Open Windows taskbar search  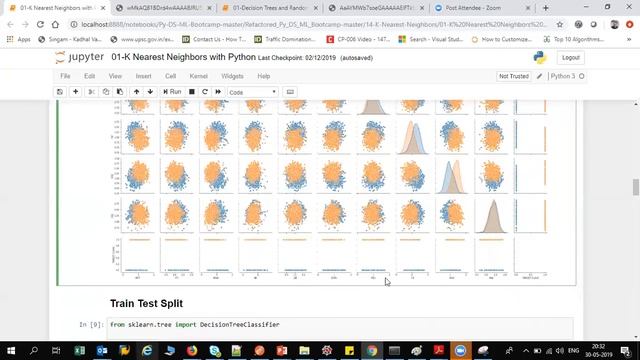(x=34, y=351)
